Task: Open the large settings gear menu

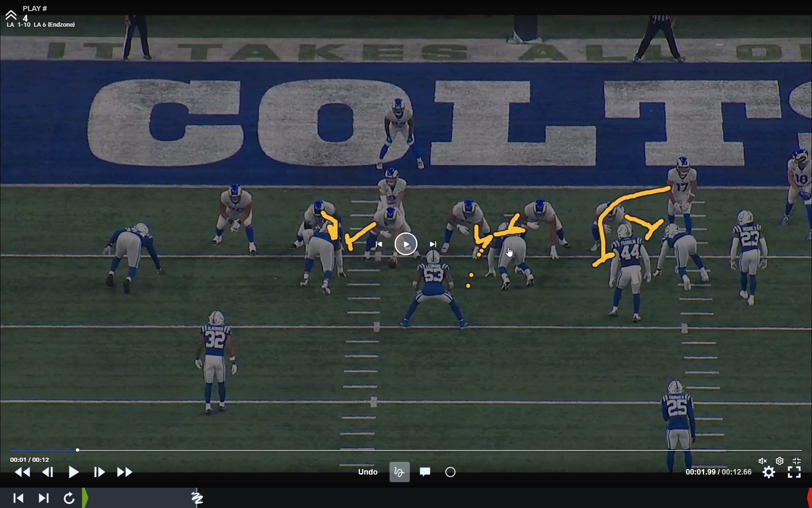Action: [x=769, y=472]
